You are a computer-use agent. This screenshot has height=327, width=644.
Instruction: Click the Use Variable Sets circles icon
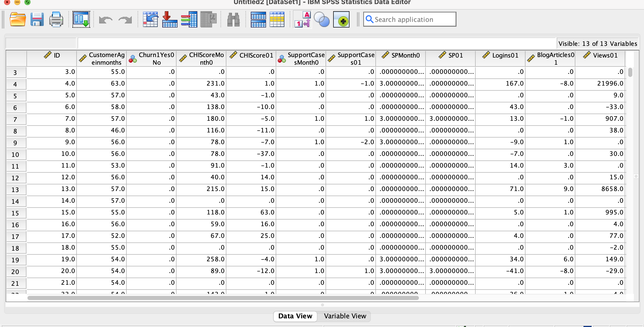[321, 19]
